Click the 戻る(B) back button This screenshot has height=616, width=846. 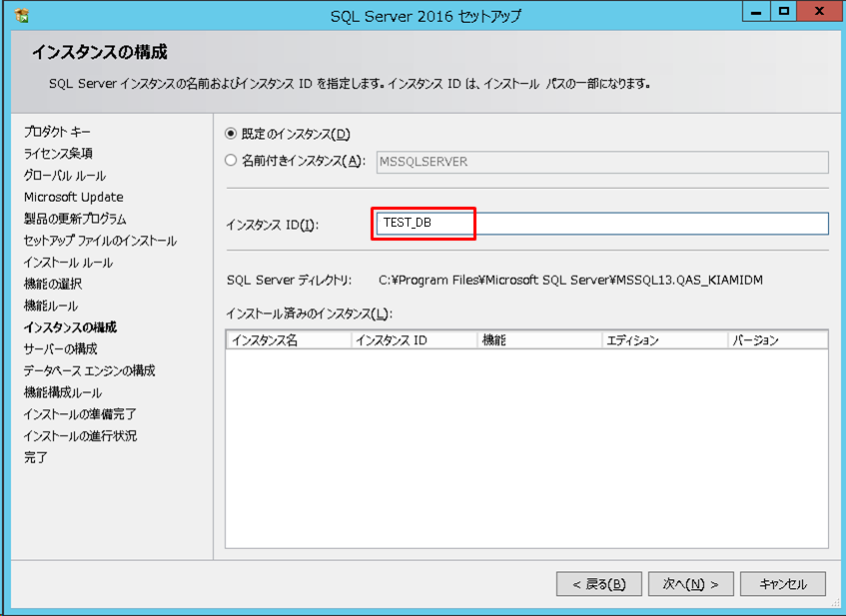[x=599, y=584]
